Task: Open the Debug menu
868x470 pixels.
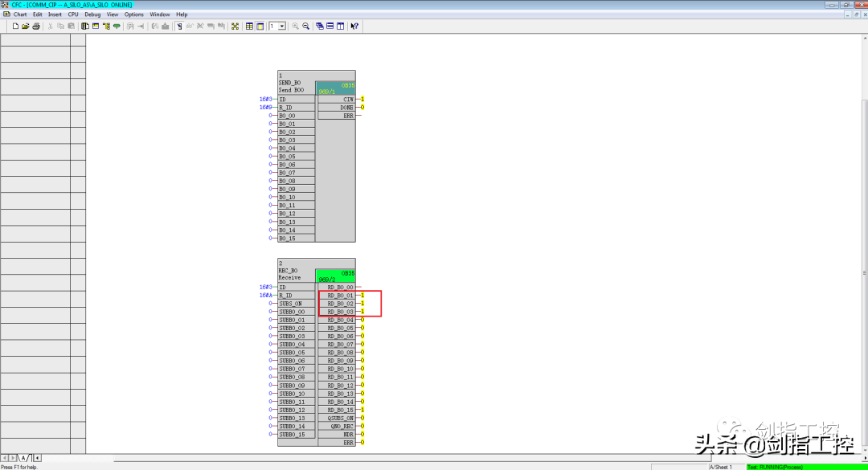Action: click(x=92, y=14)
